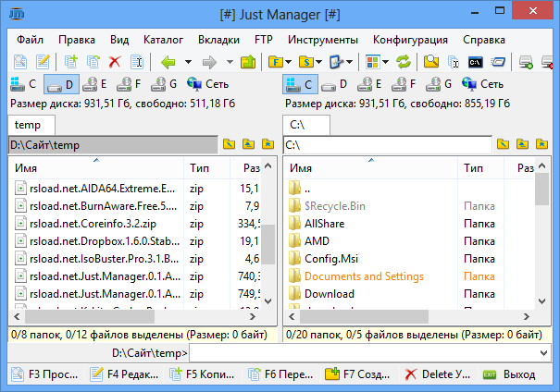
Task: Open the Инструменты menu
Action: (323, 40)
